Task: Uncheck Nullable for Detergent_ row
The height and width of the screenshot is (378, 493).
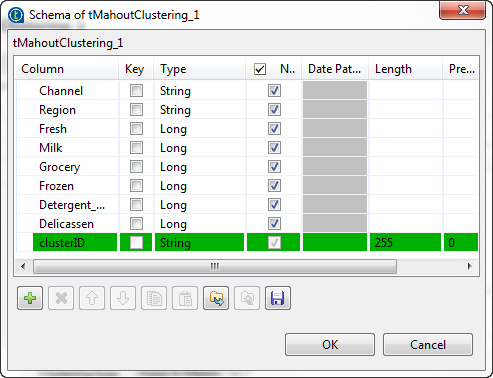Action: pyautogui.click(x=274, y=205)
